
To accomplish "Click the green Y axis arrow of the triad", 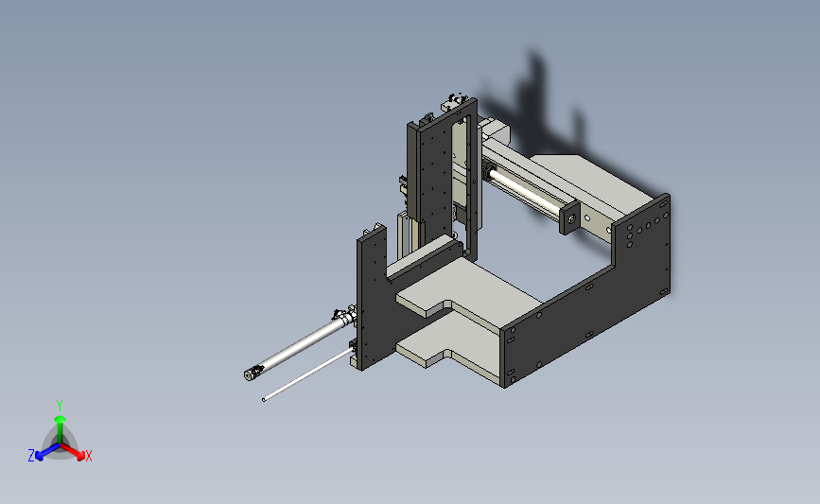I will click(x=61, y=428).
